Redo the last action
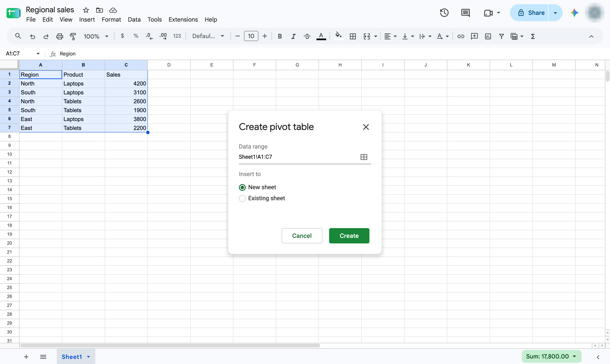 point(46,36)
